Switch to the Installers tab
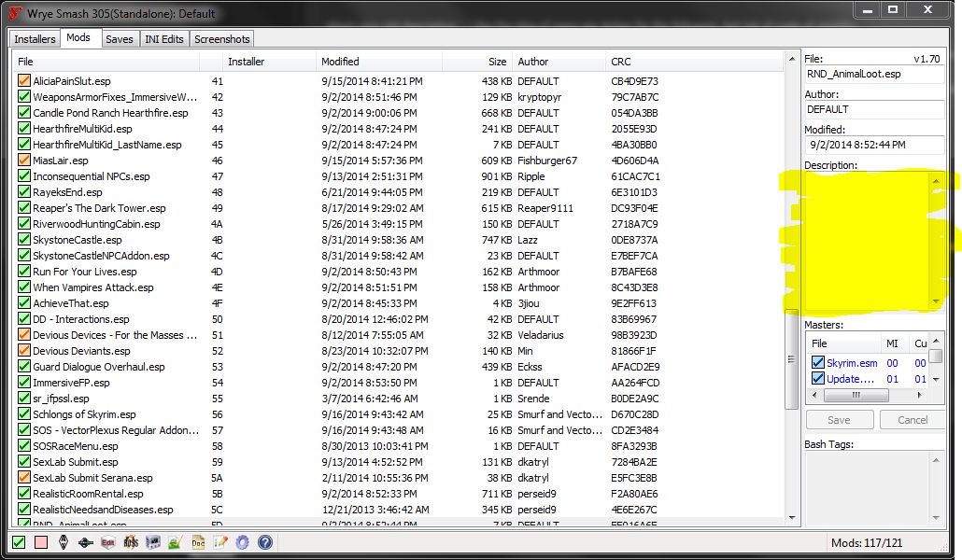 point(35,38)
